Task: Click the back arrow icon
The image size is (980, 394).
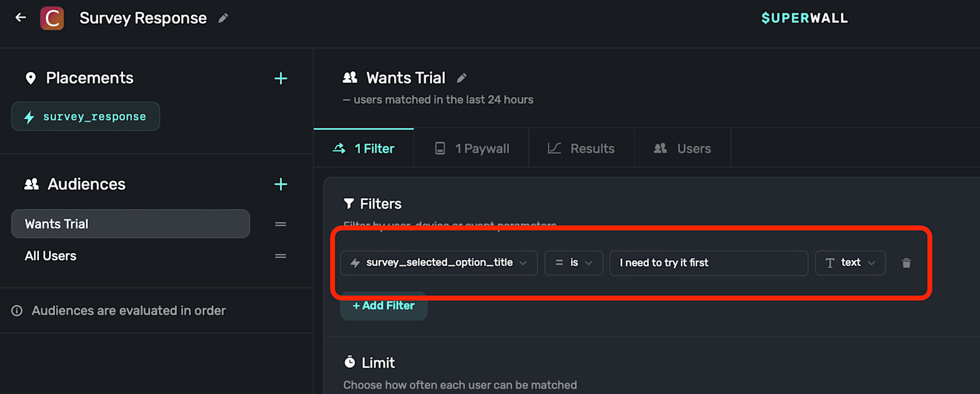Action: (20, 18)
